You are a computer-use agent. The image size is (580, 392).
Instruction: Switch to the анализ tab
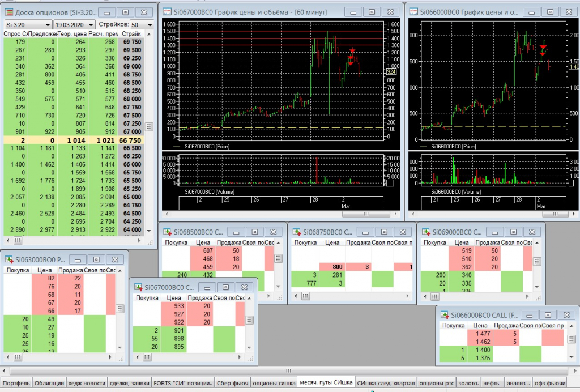click(518, 383)
